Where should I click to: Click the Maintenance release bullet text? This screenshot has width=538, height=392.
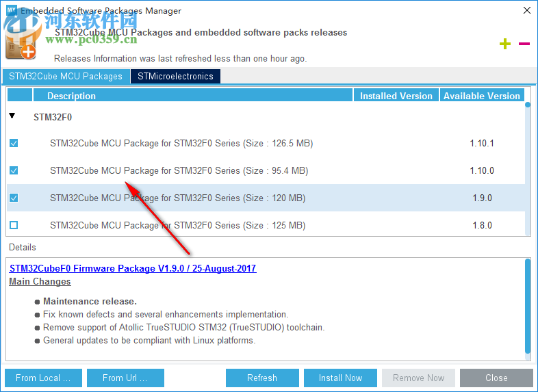pos(90,302)
